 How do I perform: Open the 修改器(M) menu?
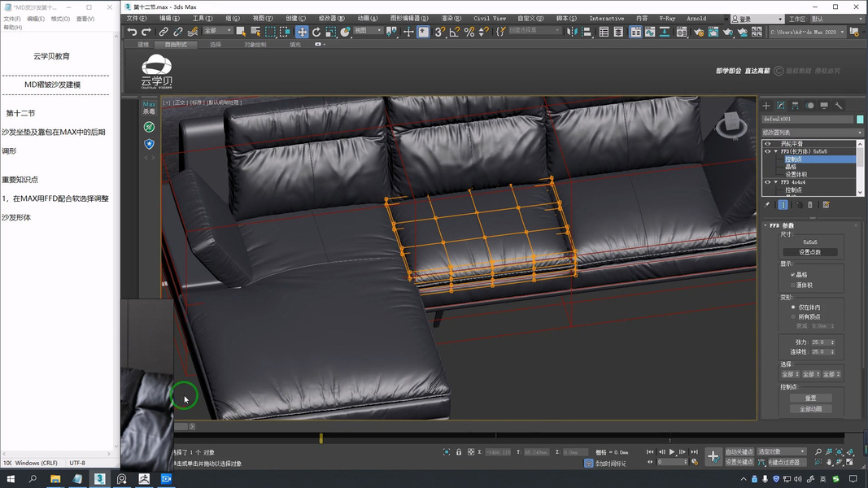pos(331,18)
